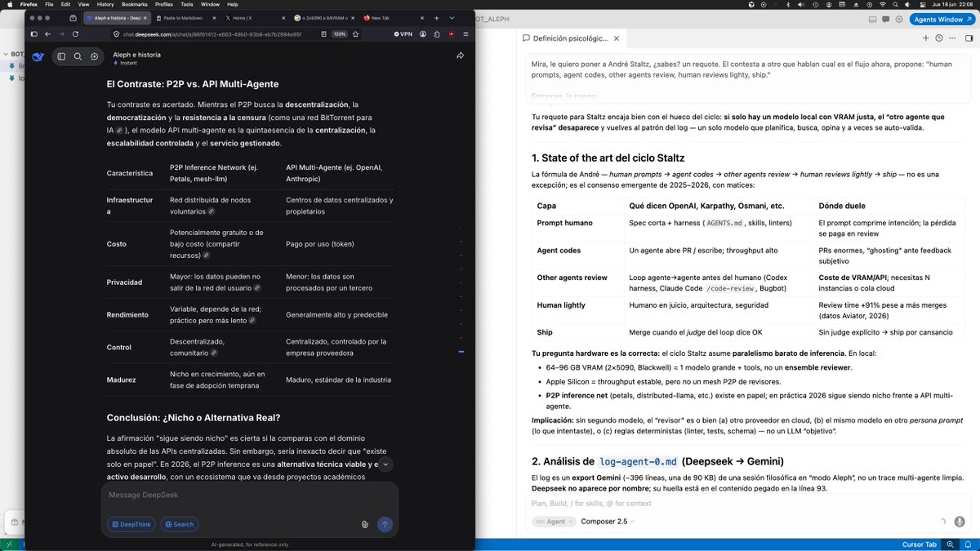Open Firefox VPN panel
The image size is (980, 551).
403,34
